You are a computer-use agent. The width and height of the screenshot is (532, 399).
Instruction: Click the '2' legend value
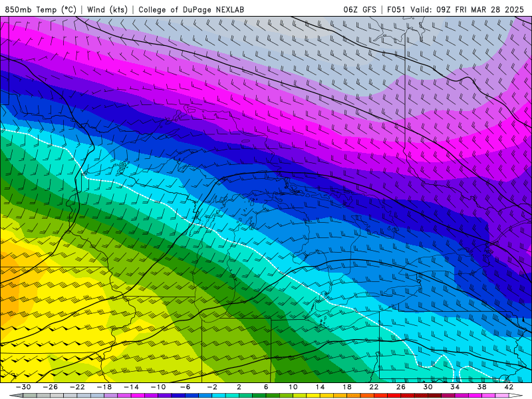239,387
